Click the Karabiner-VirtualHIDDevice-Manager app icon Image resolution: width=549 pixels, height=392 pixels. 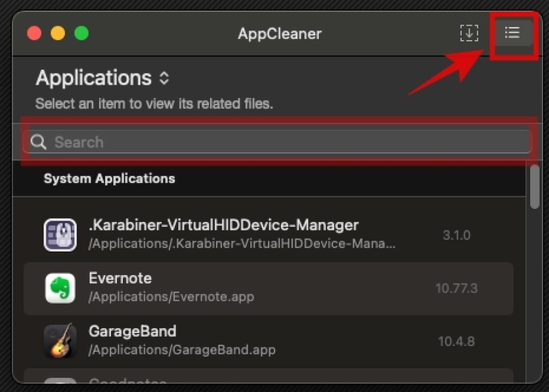60,235
